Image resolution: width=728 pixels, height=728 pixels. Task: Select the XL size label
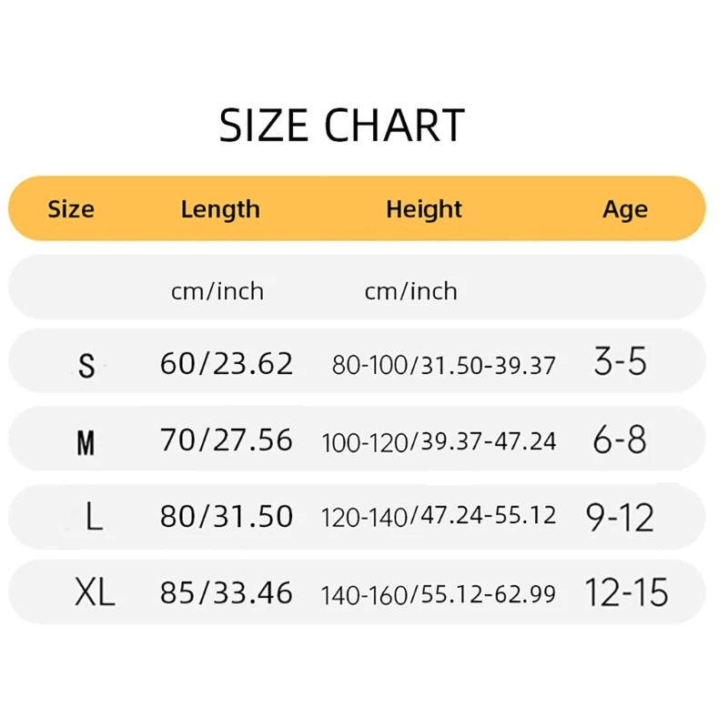point(95,592)
